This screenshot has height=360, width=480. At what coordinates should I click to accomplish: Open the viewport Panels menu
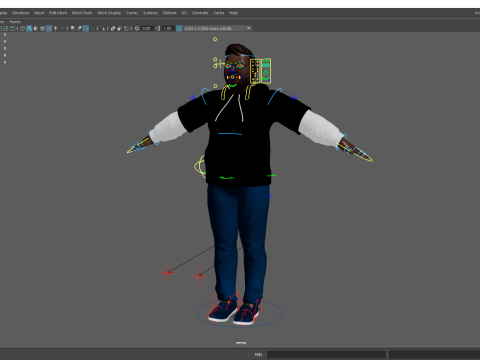pyautogui.click(x=15, y=22)
